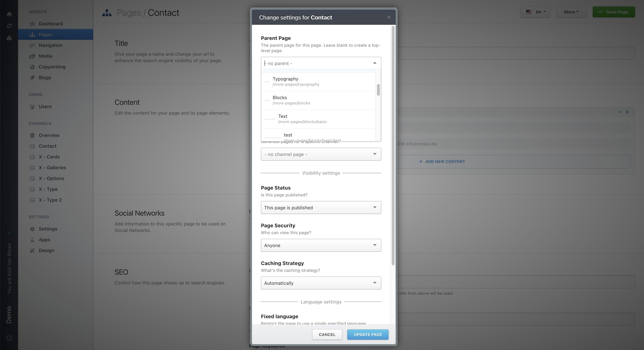Open the Caching Strategy 'Automatically' dropdown
The height and width of the screenshot is (350, 644).
(x=321, y=283)
